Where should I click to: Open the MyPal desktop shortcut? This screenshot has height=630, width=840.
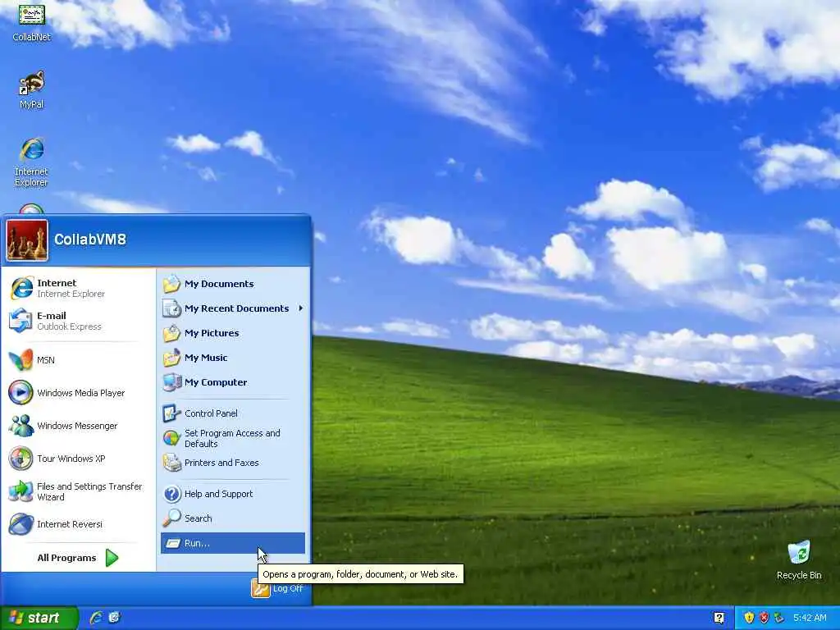[x=32, y=89]
